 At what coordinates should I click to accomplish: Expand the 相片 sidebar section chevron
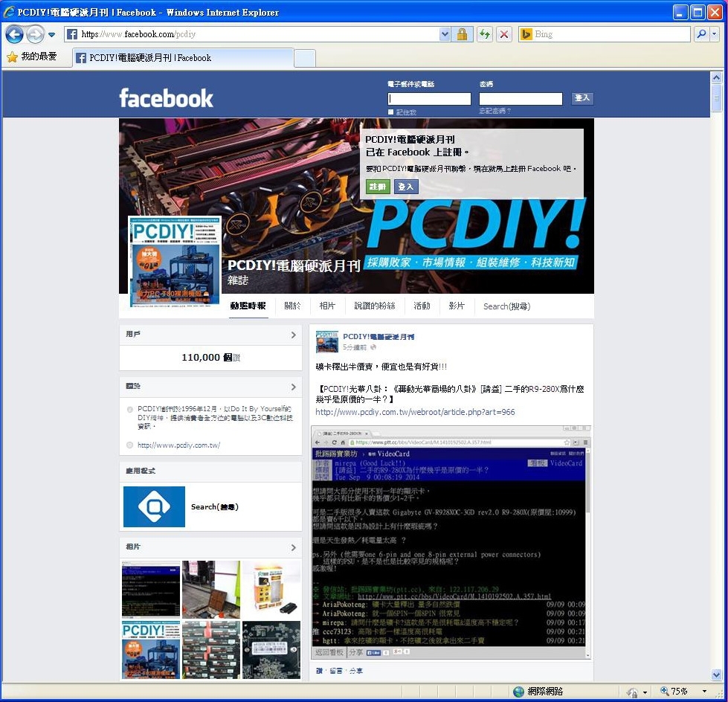293,547
